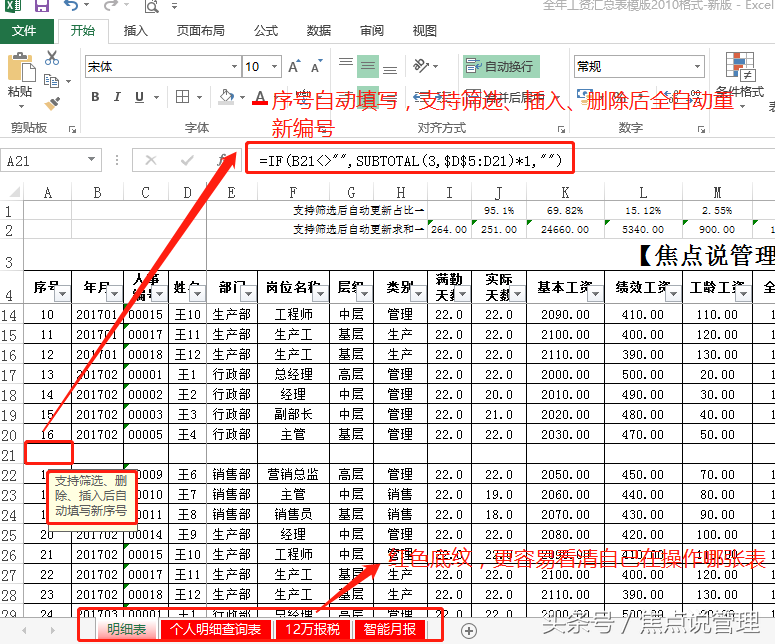This screenshot has height=644, width=775.
Task: Open filter dropdown for 基本工资 column
Action: 596,294
